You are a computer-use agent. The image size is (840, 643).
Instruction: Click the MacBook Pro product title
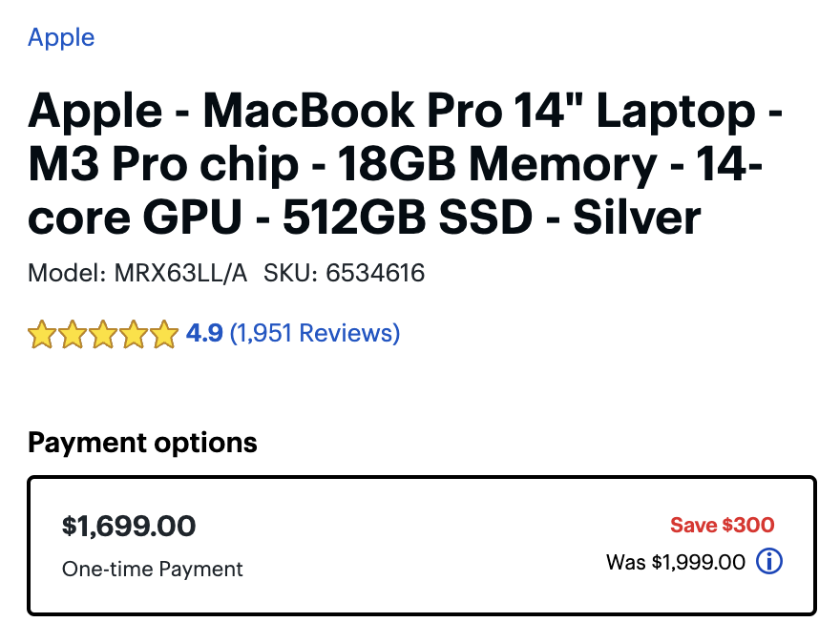pyautogui.click(x=405, y=163)
